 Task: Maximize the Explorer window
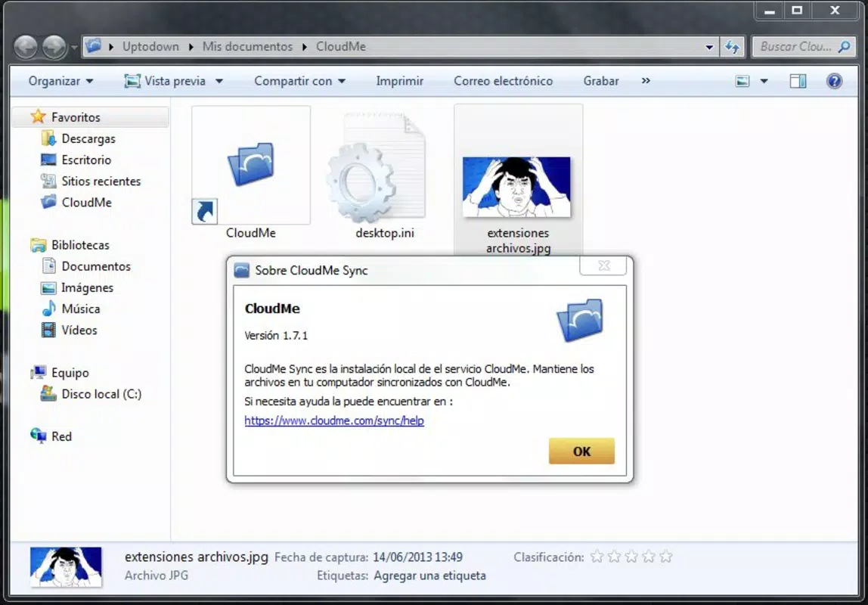pos(797,11)
